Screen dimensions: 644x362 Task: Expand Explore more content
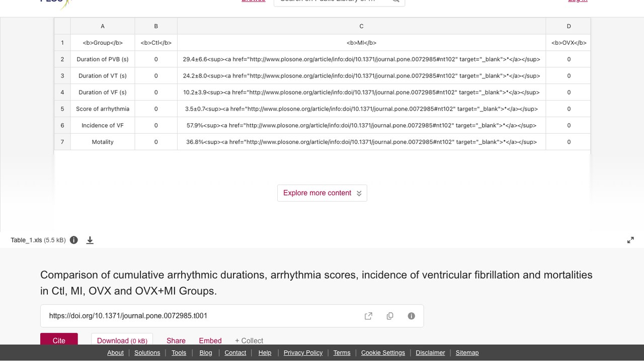point(322,193)
